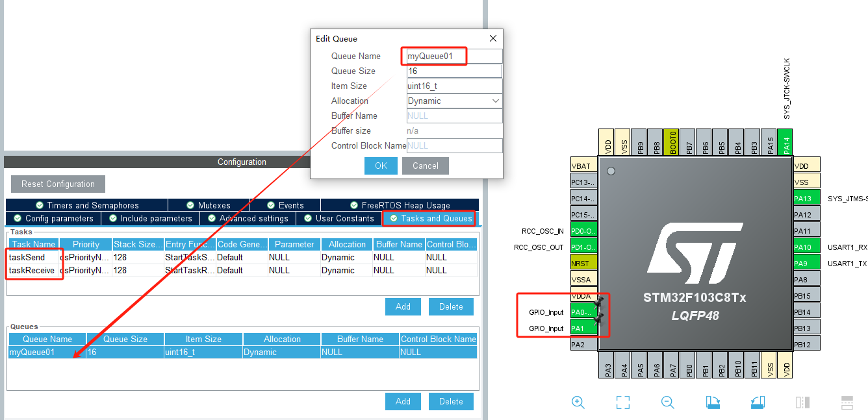Zoom out of the chip pinout view
868x420 pixels.
pos(668,402)
